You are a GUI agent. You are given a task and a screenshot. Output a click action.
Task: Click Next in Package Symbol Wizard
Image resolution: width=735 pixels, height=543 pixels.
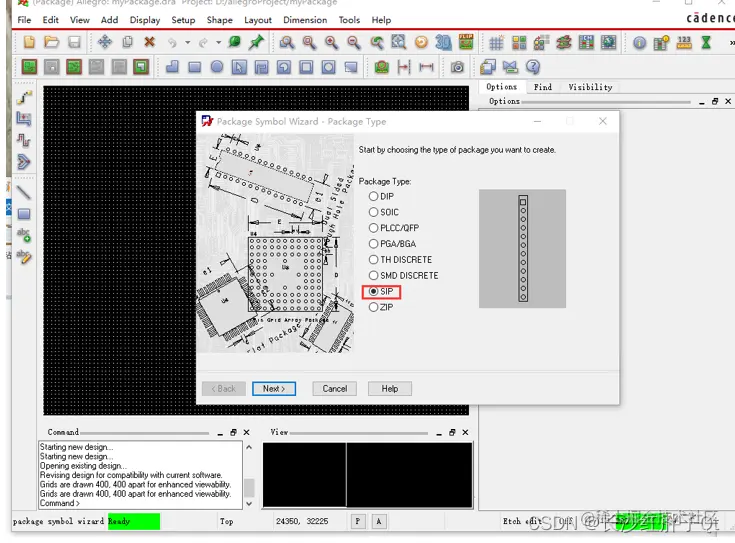274,389
